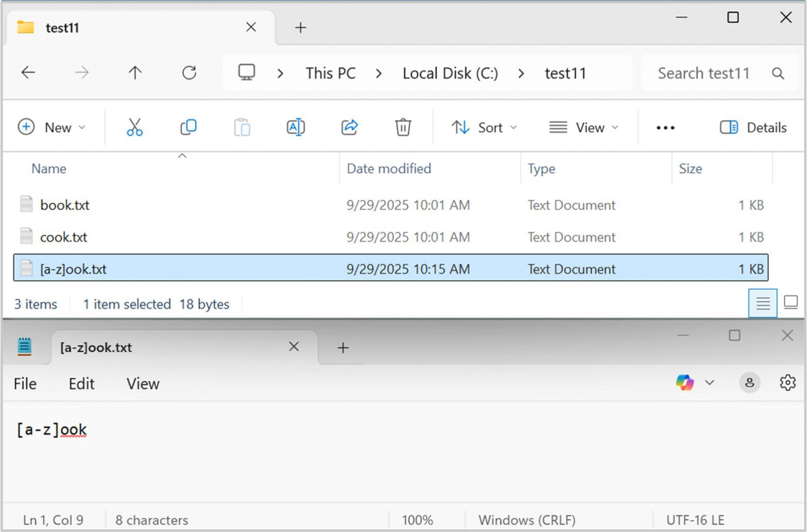Select the book.txt file name
Viewport: 807px width, 532px height.
pyautogui.click(x=65, y=205)
